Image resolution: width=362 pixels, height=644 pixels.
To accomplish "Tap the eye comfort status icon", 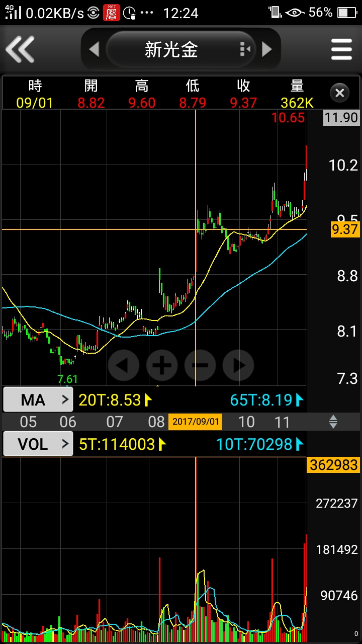I will click(295, 13).
